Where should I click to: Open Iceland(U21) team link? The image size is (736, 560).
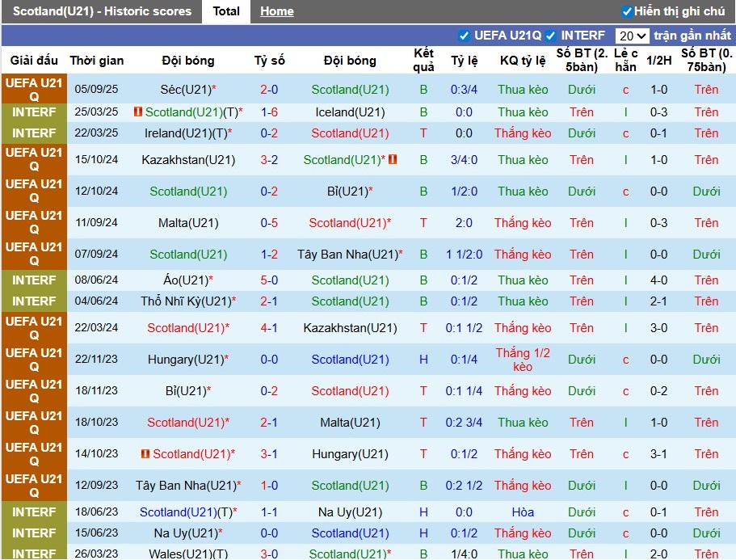(x=350, y=112)
